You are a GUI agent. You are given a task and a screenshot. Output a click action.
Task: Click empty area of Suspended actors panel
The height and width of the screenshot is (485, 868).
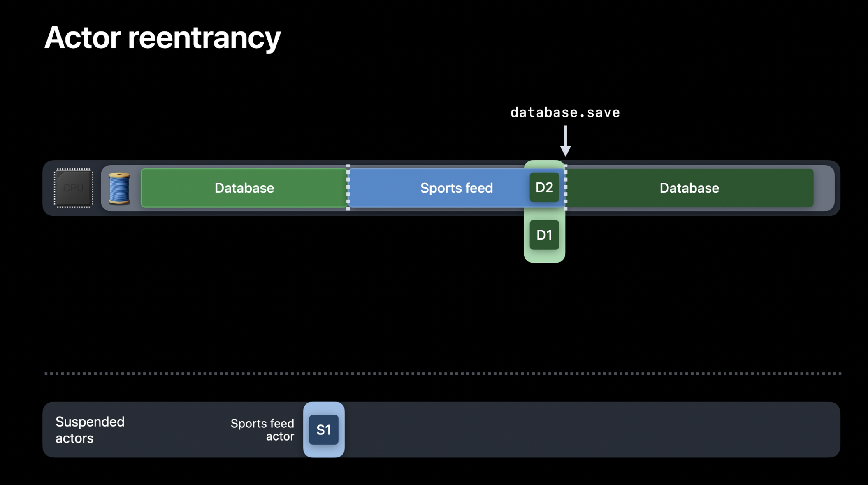576,430
